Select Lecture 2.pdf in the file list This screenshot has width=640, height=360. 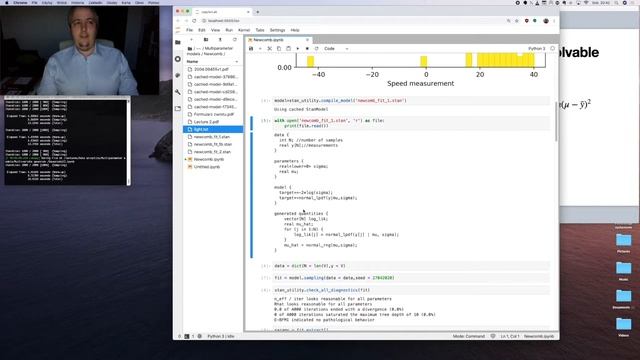[x=213, y=122]
